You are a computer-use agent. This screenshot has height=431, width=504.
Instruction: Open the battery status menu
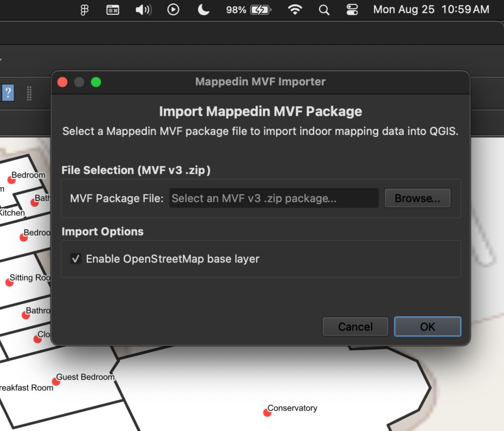[249, 10]
